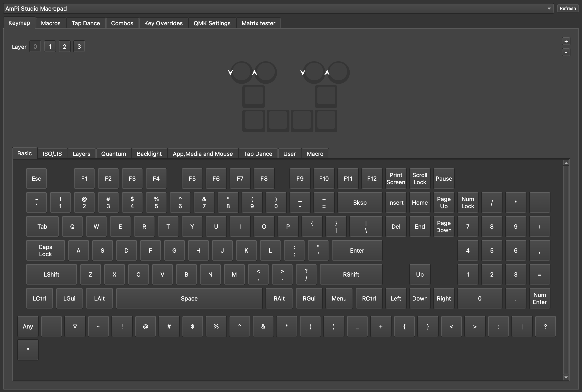Zoom in with the plus button
Image resolution: width=582 pixels, height=392 pixels.
pos(566,41)
